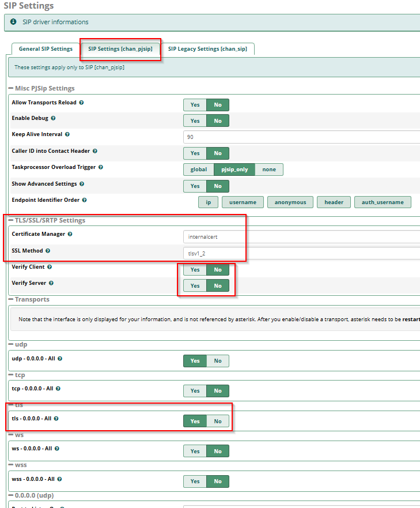Enable the wss transport with Yes

[195, 481]
